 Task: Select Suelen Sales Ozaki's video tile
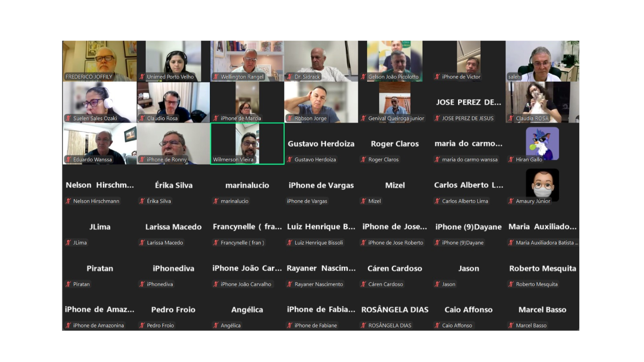click(x=99, y=103)
